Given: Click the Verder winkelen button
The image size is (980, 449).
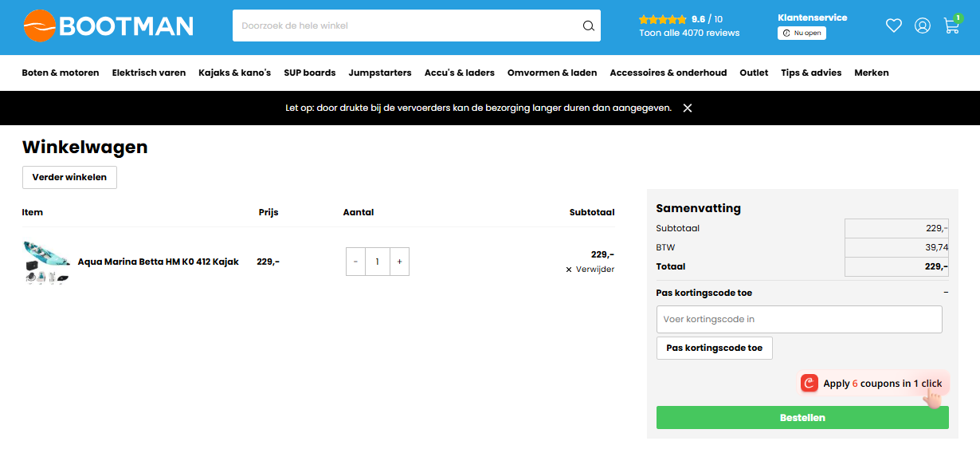Looking at the screenshot, I should coord(69,177).
